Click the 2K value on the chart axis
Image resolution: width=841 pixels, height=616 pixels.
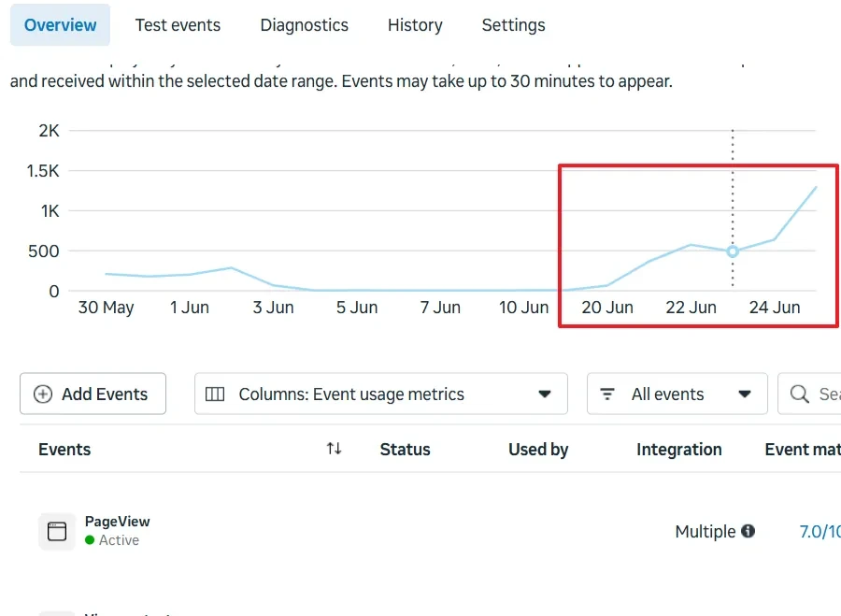pyautogui.click(x=49, y=130)
